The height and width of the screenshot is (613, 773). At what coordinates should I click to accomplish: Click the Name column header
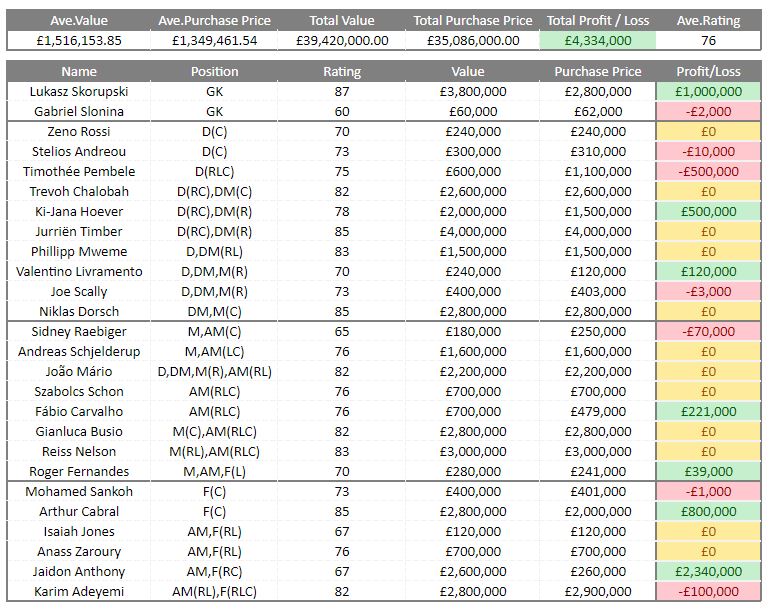79,71
